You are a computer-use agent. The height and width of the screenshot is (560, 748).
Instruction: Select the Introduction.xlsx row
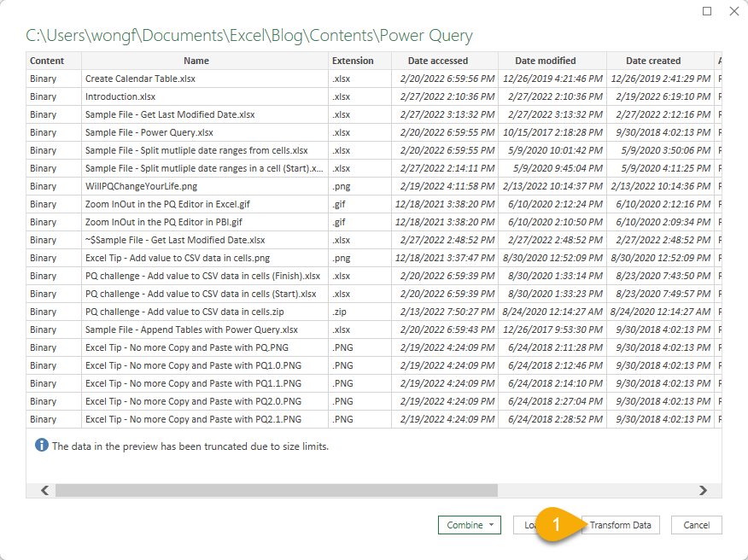120,96
